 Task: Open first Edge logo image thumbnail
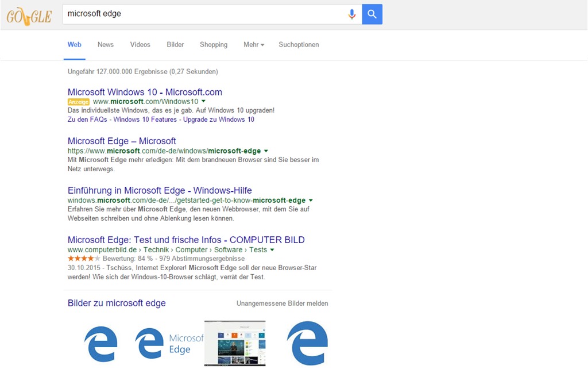[x=100, y=344]
